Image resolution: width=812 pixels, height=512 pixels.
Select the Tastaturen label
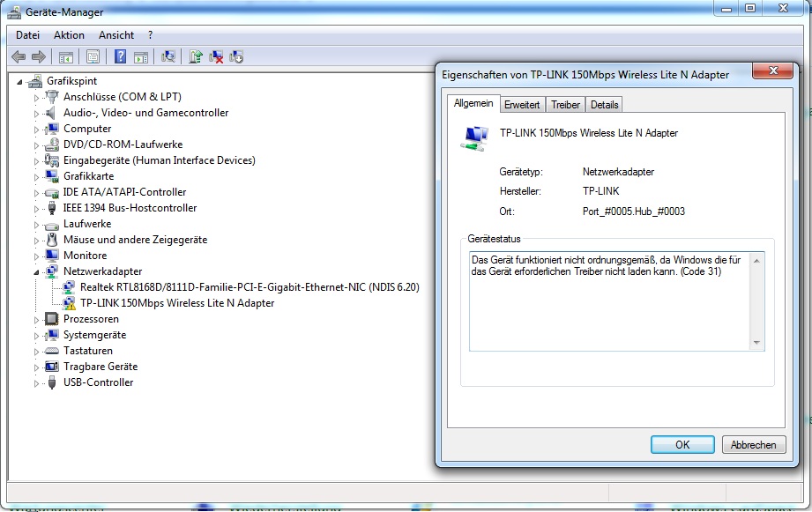point(88,351)
